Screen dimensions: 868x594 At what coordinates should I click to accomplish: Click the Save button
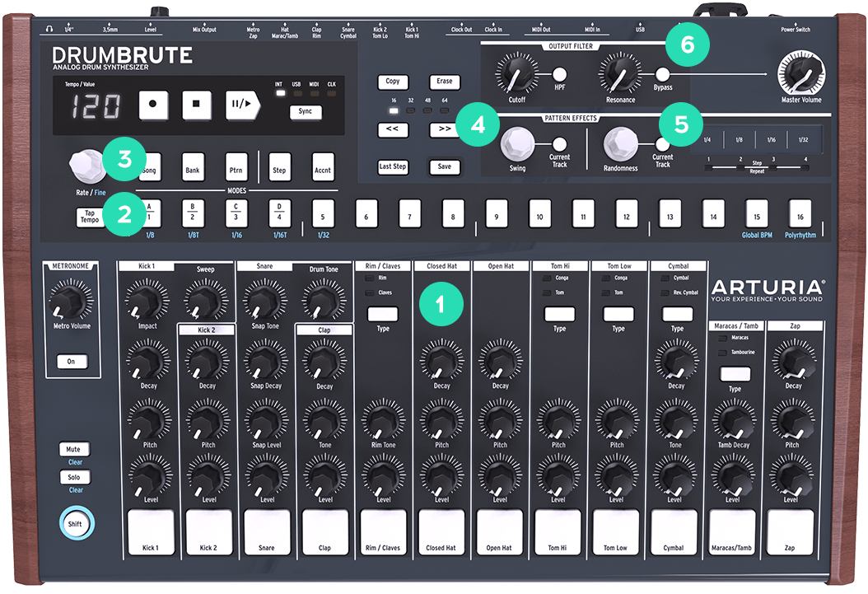(445, 166)
